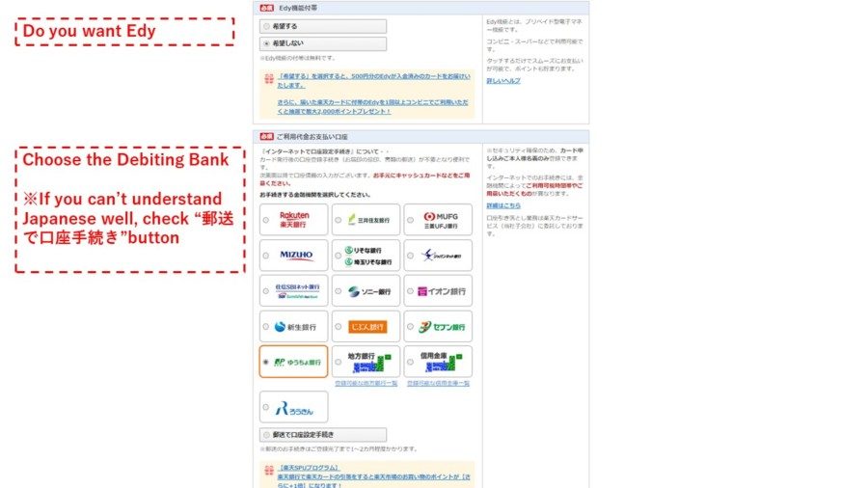Choose the MUFG bank logo
This screenshot has width=868, height=488.
pos(443,219)
